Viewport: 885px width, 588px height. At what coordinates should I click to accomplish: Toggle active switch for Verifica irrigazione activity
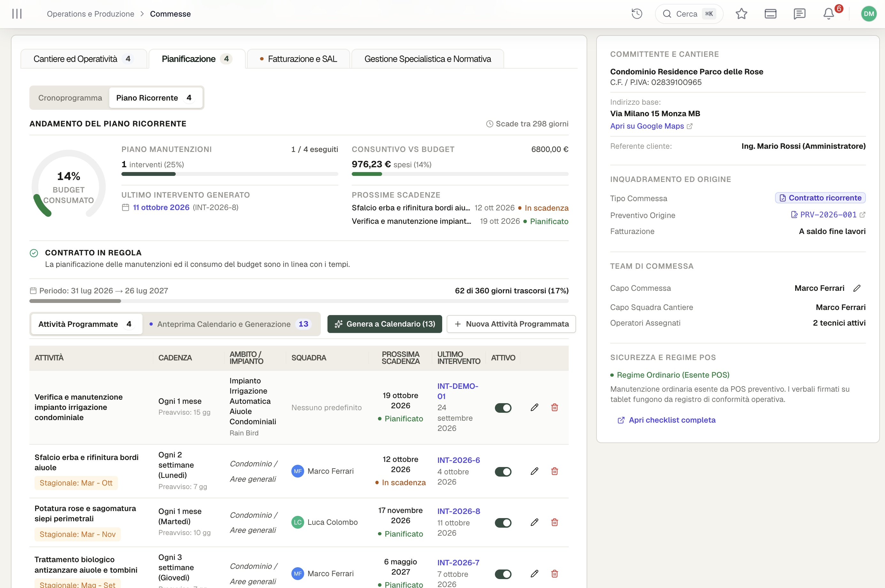pyautogui.click(x=503, y=408)
